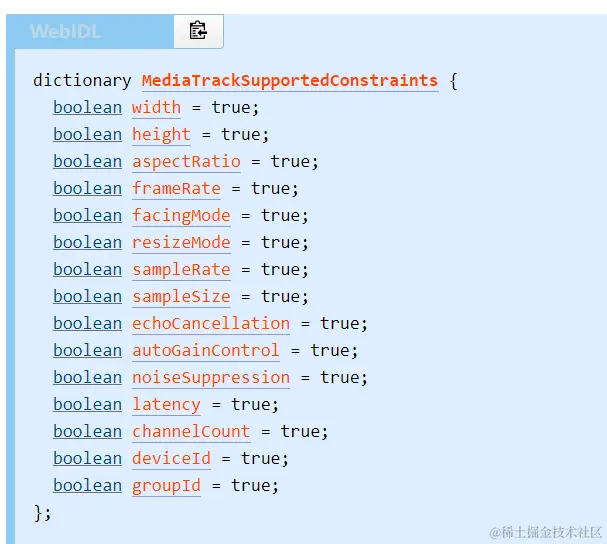Click the copy to clipboard icon
The height and width of the screenshot is (544, 607).
(198, 31)
